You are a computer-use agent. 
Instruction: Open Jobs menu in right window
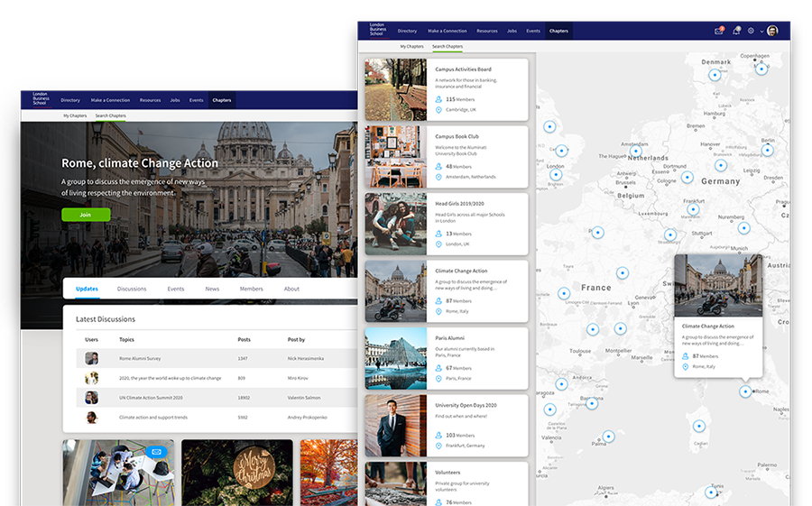pos(512,31)
